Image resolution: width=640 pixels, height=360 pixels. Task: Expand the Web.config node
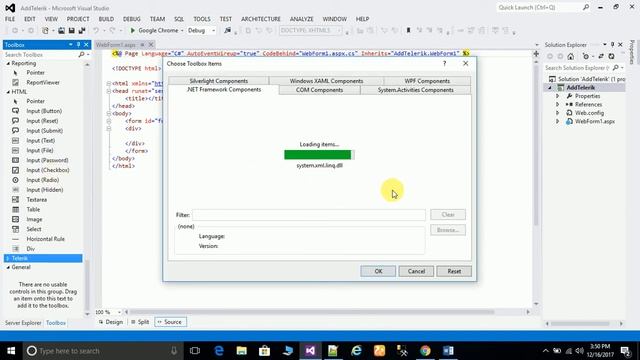tap(558, 113)
